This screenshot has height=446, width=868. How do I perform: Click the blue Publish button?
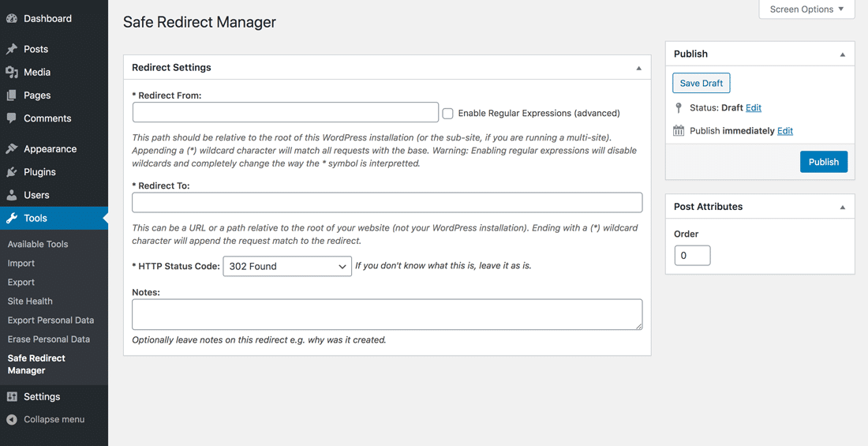[824, 162]
